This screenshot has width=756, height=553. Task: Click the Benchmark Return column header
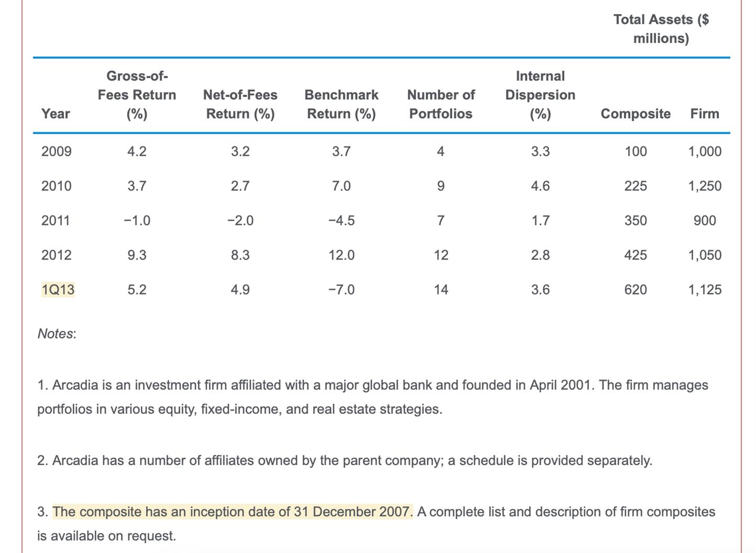[341, 104]
